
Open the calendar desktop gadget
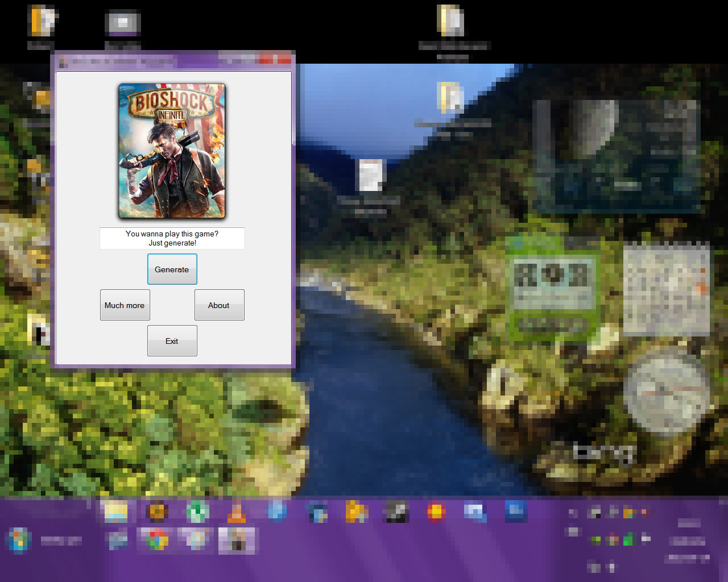pos(667,288)
